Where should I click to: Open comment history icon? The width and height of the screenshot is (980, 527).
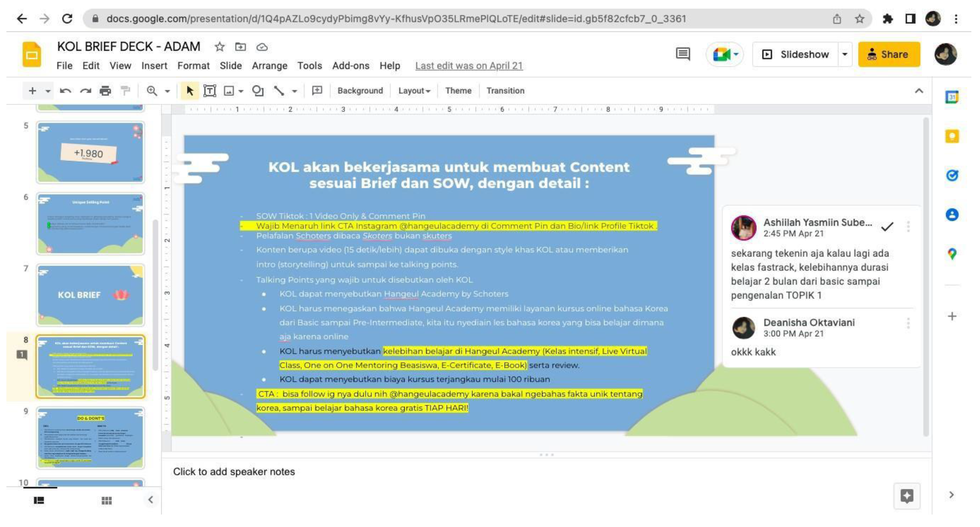click(x=683, y=54)
